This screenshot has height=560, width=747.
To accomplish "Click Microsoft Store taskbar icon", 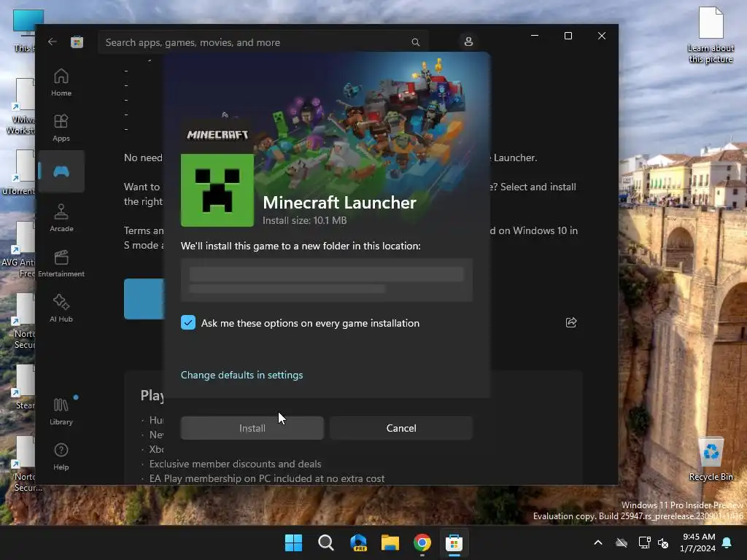I will click(454, 542).
